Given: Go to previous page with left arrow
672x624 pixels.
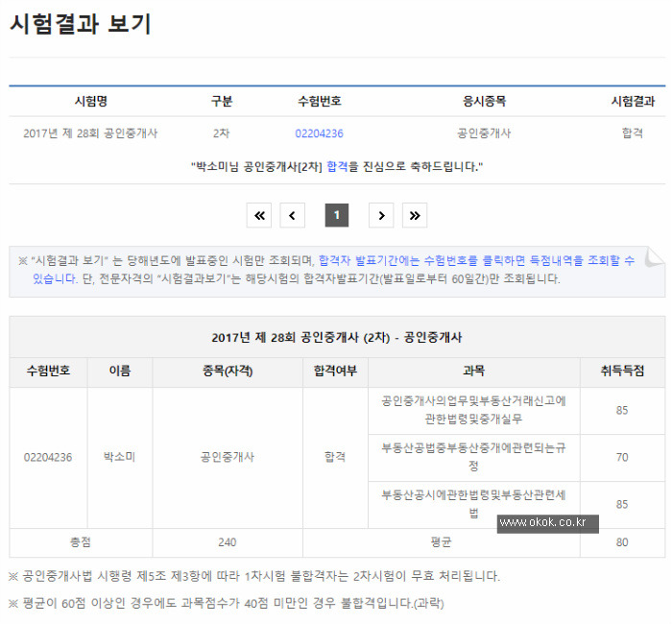Looking at the screenshot, I should tap(292, 215).
